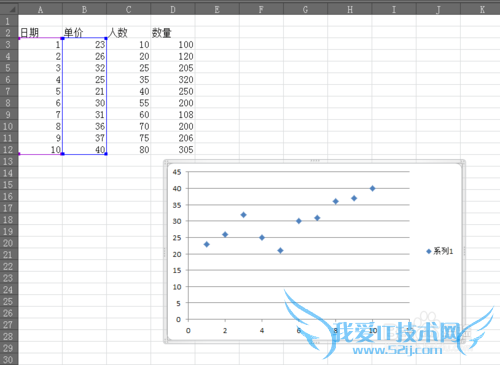Select cell with date value 10

coord(40,149)
